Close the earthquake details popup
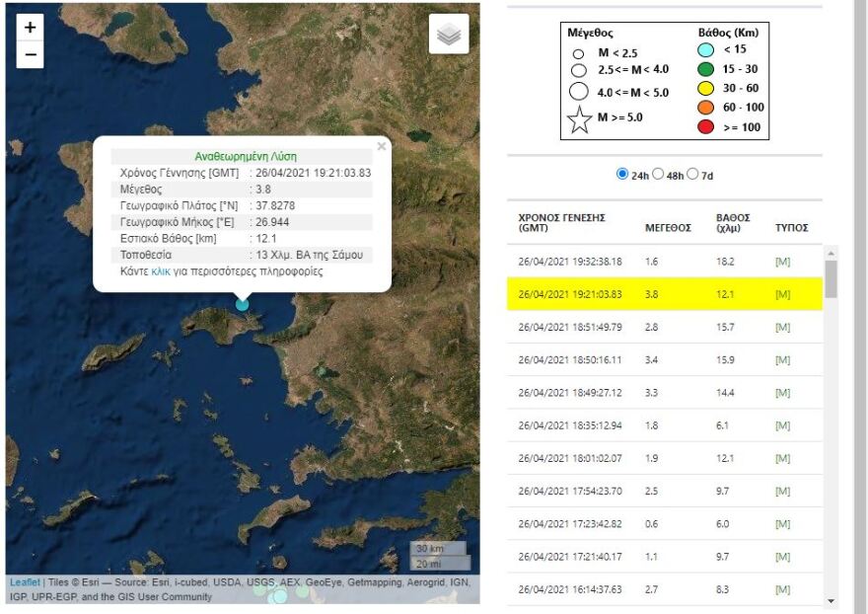868x614 pixels. coord(382,147)
